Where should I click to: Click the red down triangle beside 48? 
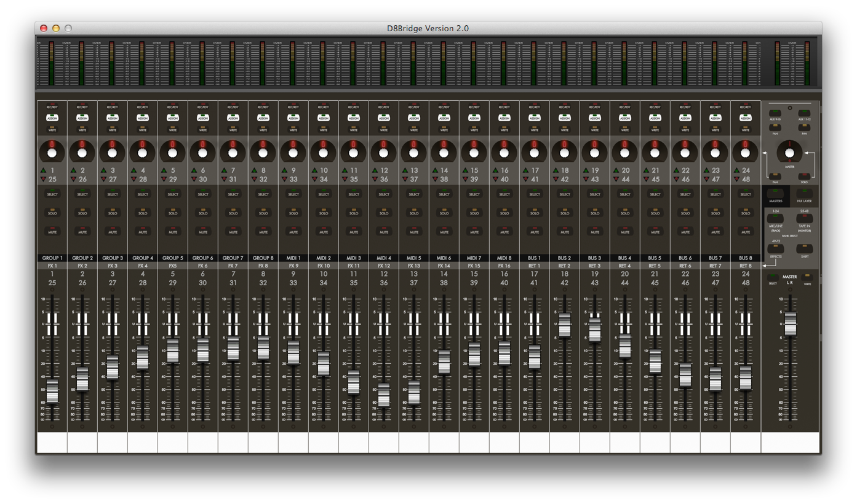click(737, 179)
